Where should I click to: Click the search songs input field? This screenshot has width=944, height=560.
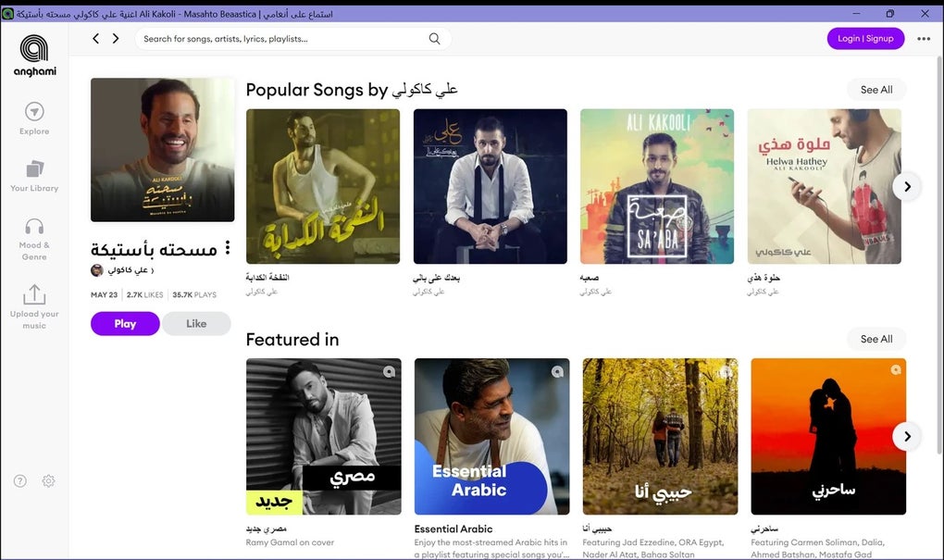tap(278, 39)
